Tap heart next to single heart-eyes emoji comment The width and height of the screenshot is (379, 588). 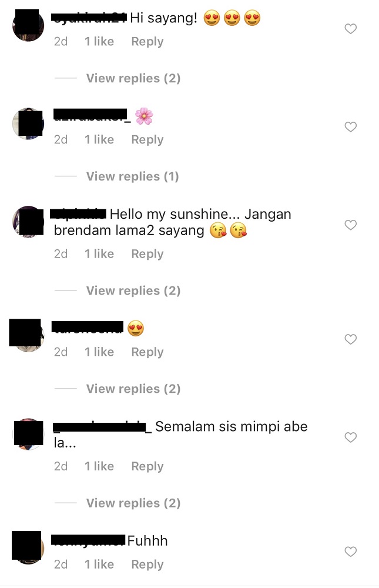point(350,339)
